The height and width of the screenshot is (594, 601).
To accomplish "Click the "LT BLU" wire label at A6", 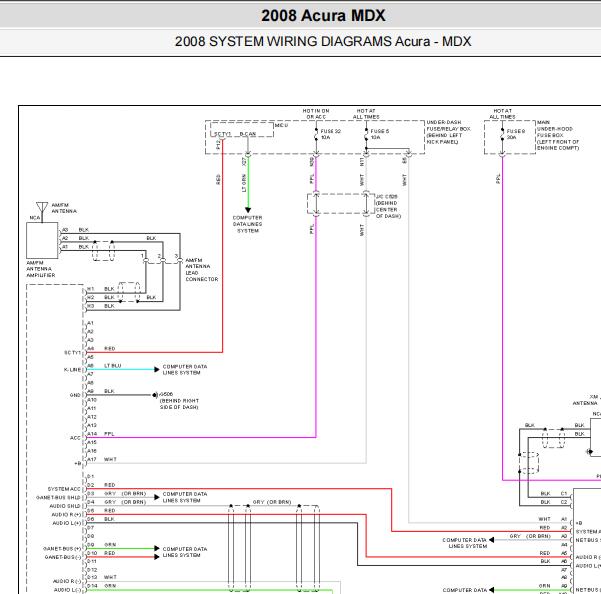I will pos(113,366).
